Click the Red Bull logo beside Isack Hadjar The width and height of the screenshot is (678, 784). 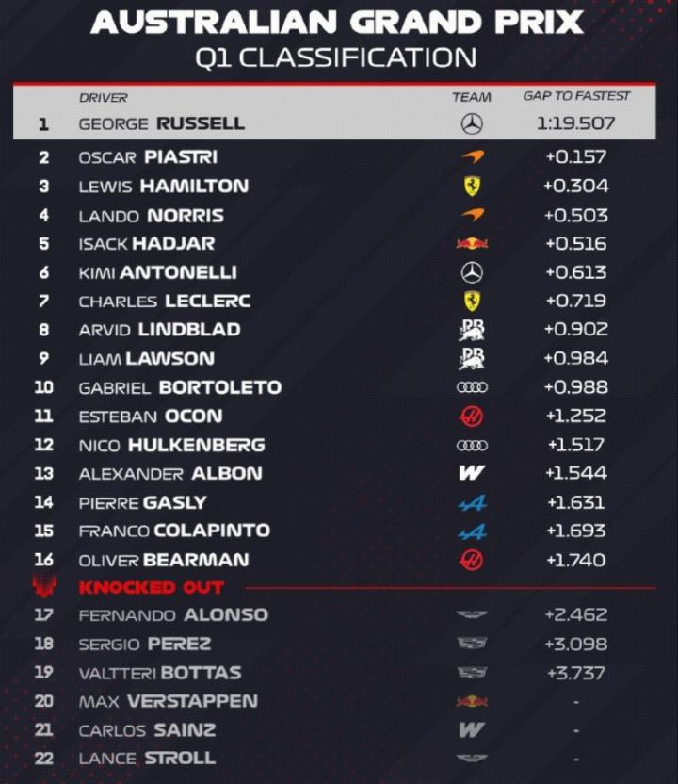(x=472, y=243)
